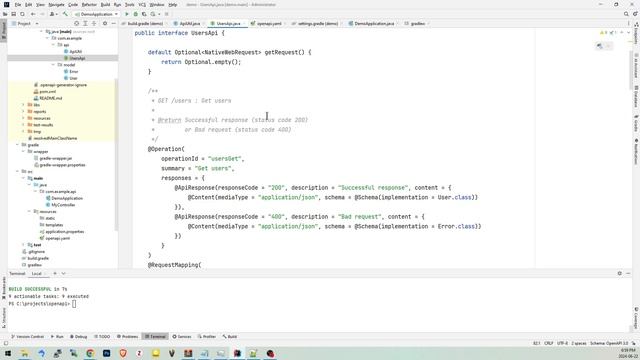Click the Brave browser taskbar icon

pos(123,353)
